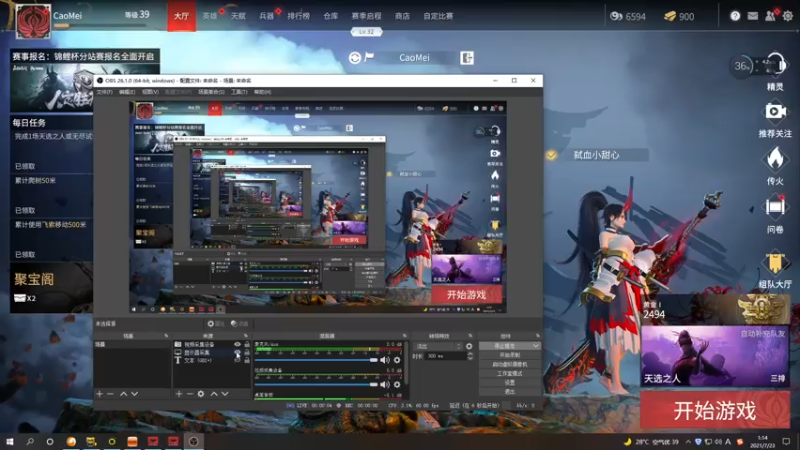Click the flag icon left of CaoMei
Screen dimensions: 800x450
click(369, 57)
